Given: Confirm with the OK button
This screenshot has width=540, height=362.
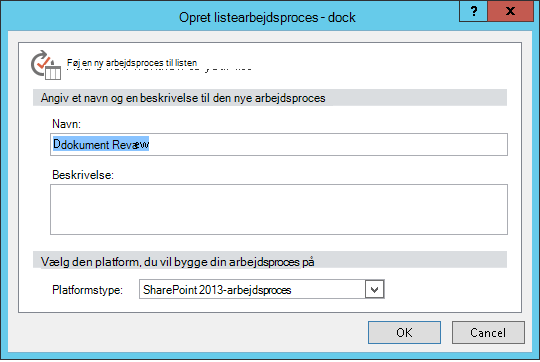Looking at the screenshot, I should click(404, 332).
